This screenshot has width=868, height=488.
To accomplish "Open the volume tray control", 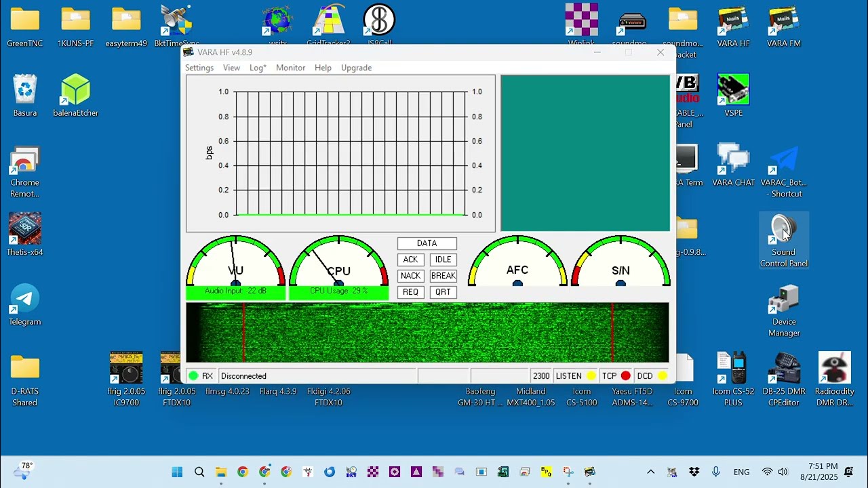I will point(783,472).
